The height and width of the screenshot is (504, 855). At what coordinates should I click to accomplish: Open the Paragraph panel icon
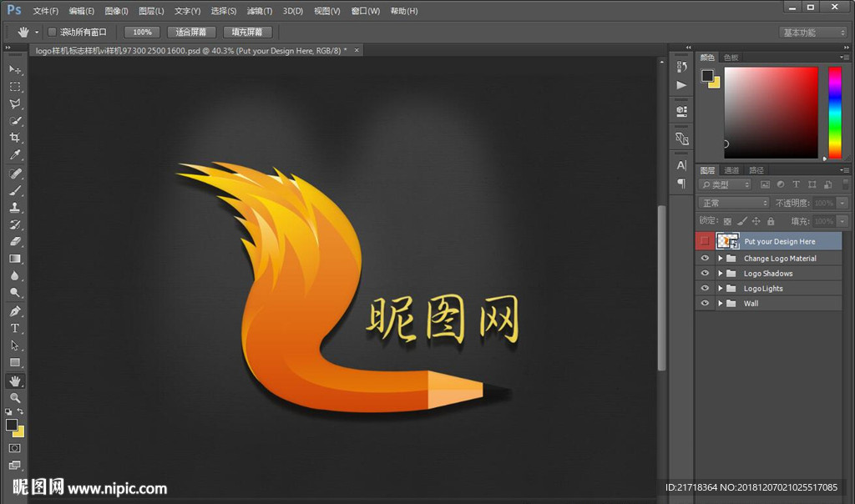click(681, 183)
